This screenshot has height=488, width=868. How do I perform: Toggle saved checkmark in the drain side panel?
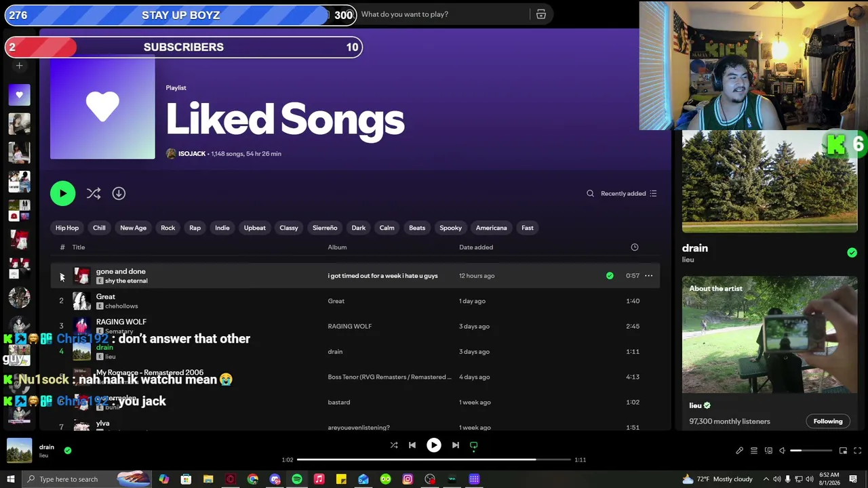pyautogui.click(x=852, y=253)
